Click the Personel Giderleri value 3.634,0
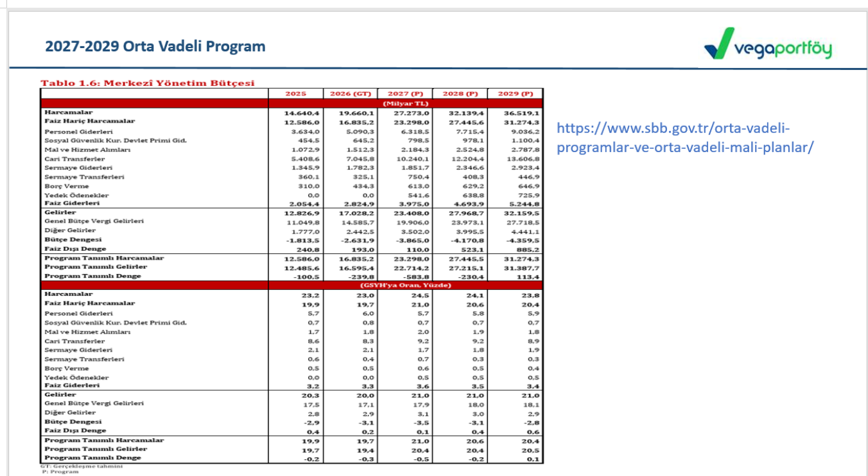This screenshot has width=868, height=476. point(305,131)
